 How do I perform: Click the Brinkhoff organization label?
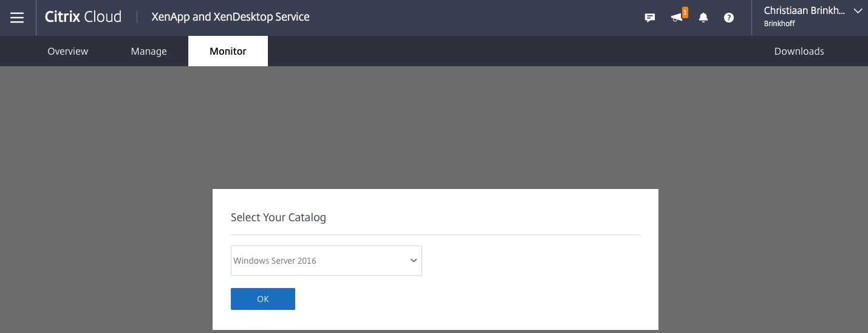[779, 24]
